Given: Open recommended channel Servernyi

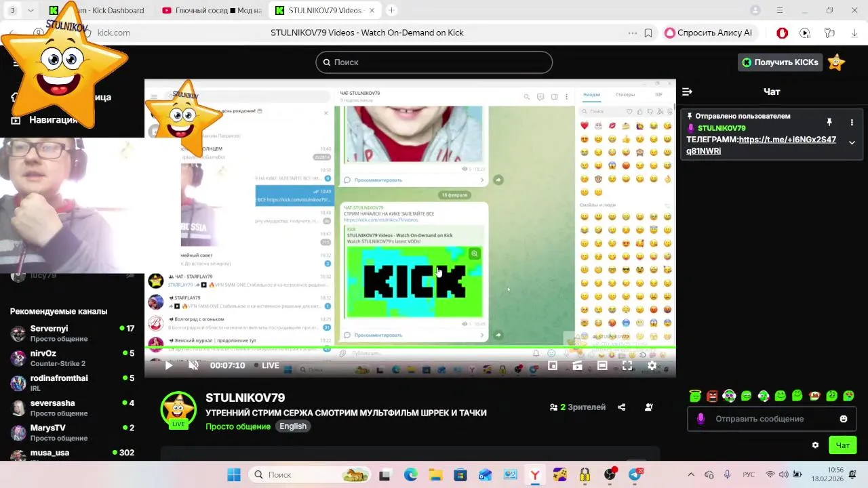Looking at the screenshot, I should (72, 333).
